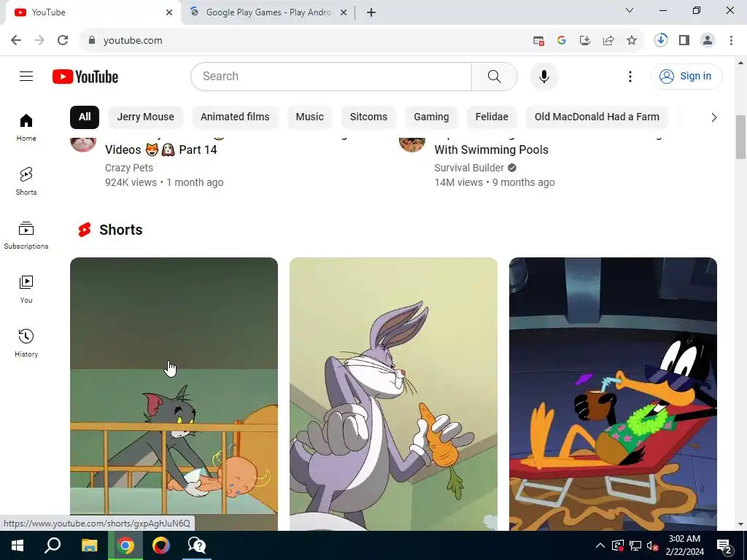
Task: Open a new browser tab
Action: click(371, 12)
